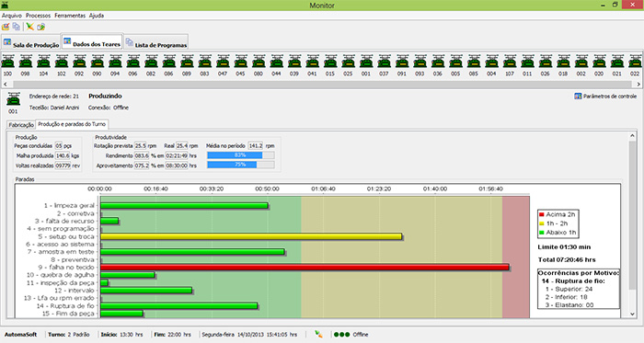Select loom 021 icon
This screenshot has width=644, height=343.
(x=617, y=62)
